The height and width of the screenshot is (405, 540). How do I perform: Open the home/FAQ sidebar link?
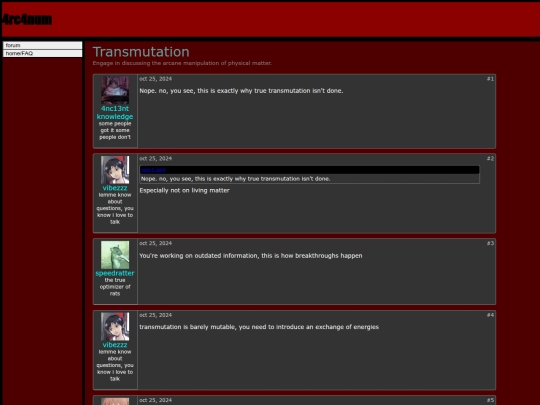(x=43, y=53)
